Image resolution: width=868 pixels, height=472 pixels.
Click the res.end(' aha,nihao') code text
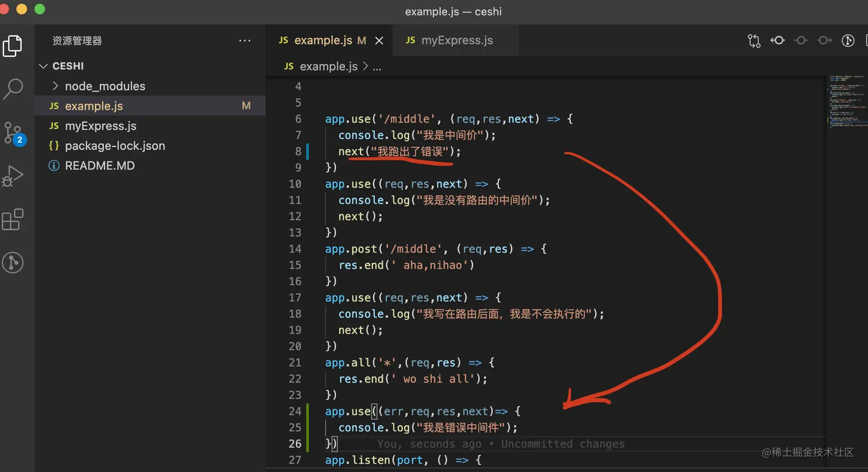click(406, 265)
